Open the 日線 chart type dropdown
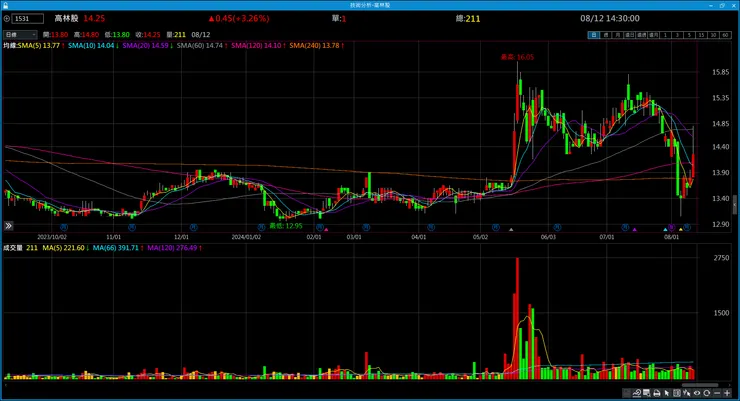The image size is (740, 401). [20, 35]
